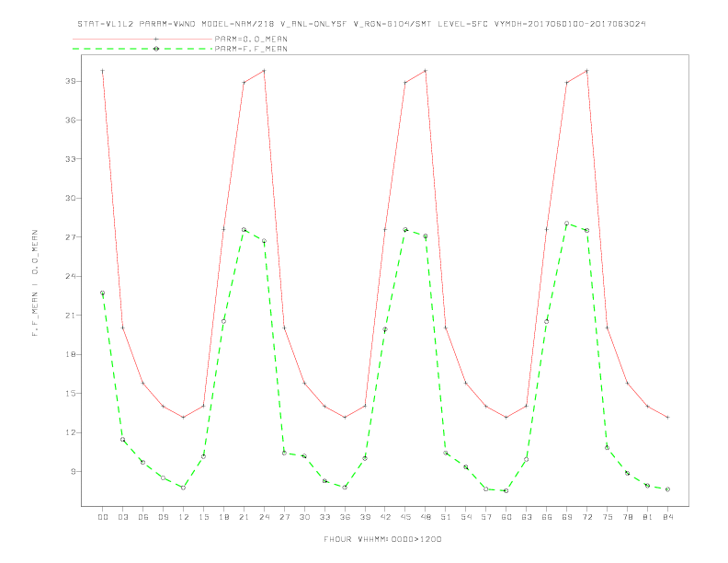Click the y-axis tick label 39
Screen dimensions: 728x563
[x=71, y=81]
